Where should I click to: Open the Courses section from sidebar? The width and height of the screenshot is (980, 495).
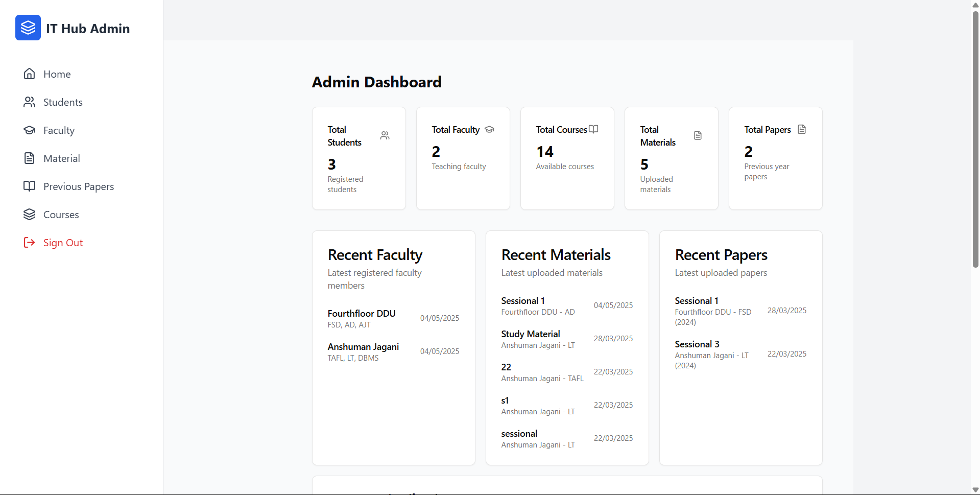point(60,214)
